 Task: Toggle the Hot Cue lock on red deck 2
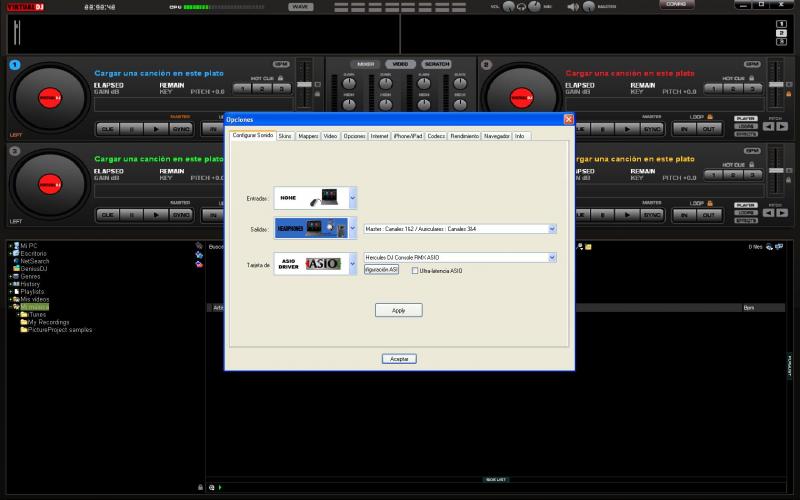pos(751,78)
